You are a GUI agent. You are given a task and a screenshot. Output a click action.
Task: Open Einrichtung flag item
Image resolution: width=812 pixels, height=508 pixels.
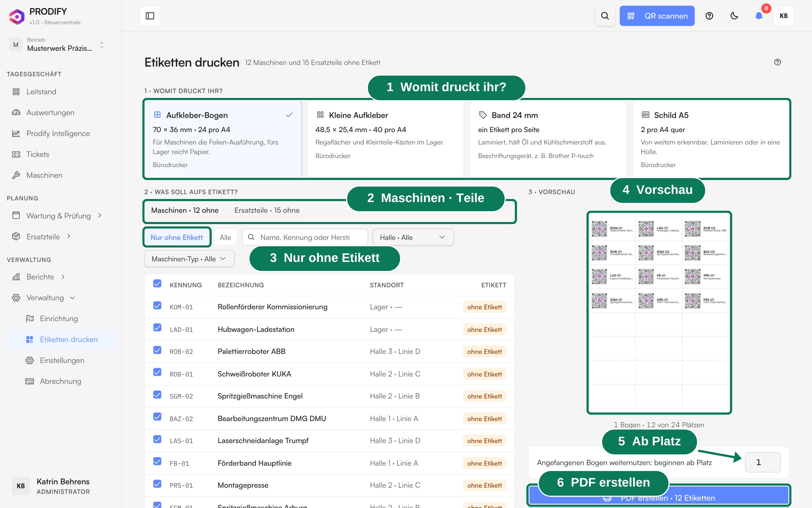point(60,319)
